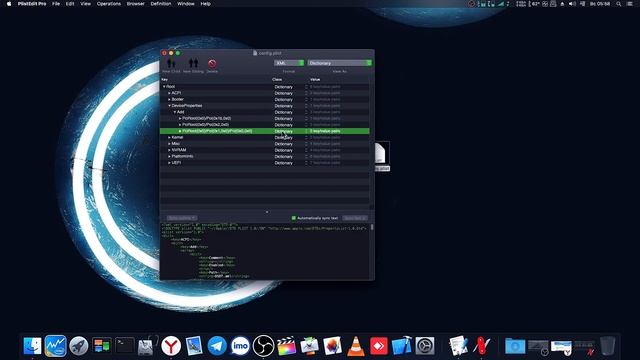Screen dimensions: 640x360
Task: Open Xcode from the Dock
Action: click(402, 346)
